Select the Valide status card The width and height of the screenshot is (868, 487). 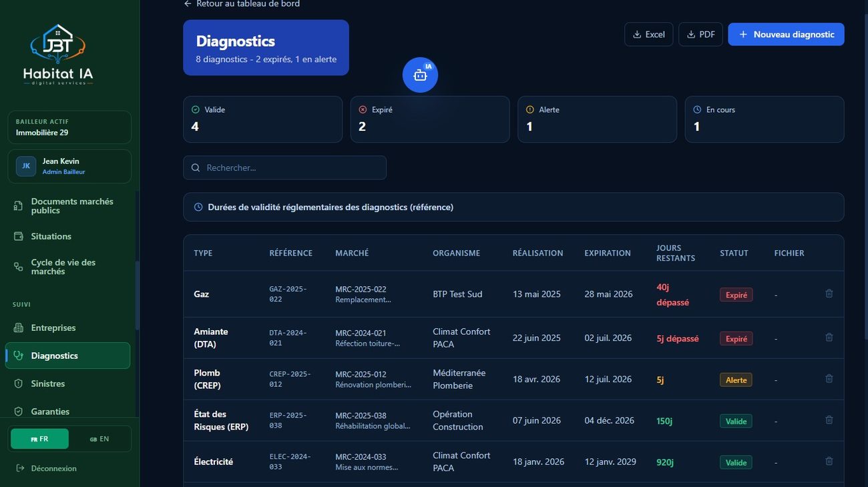click(263, 119)
